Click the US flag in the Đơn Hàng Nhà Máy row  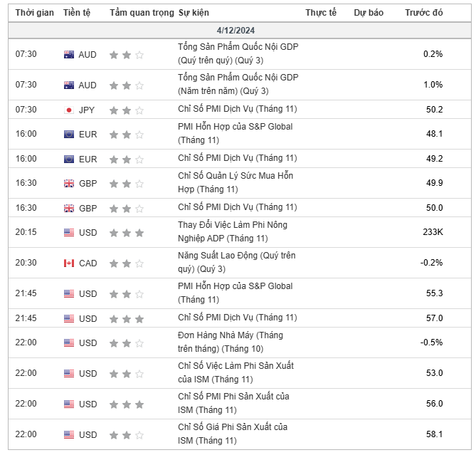(69, 343)
